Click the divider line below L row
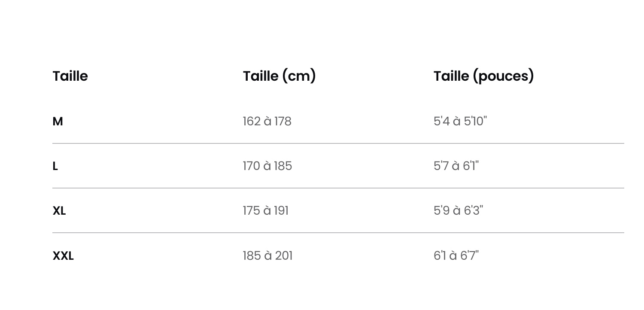 coord(338,188)
